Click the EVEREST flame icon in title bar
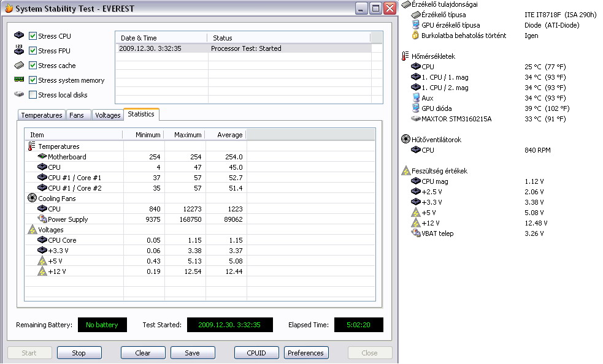This screenshot has width=603, height=364. click(9, 8)
